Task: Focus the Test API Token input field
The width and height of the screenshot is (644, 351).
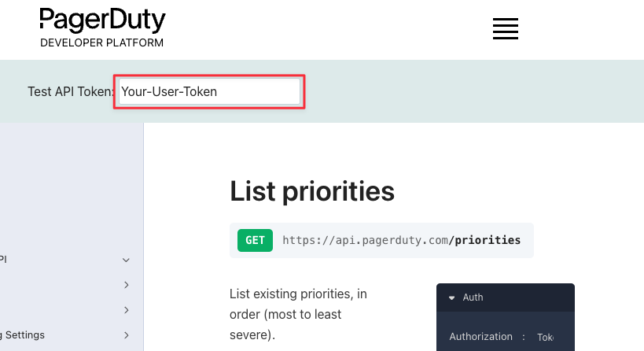Action: click(x=209, y=91)
